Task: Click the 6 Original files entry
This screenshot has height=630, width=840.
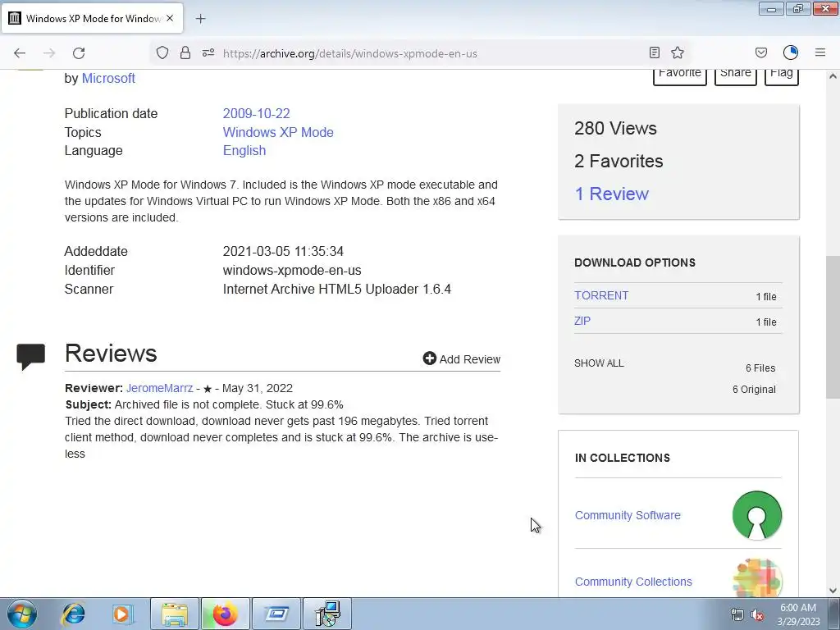Action: click(x=754, y=390)
